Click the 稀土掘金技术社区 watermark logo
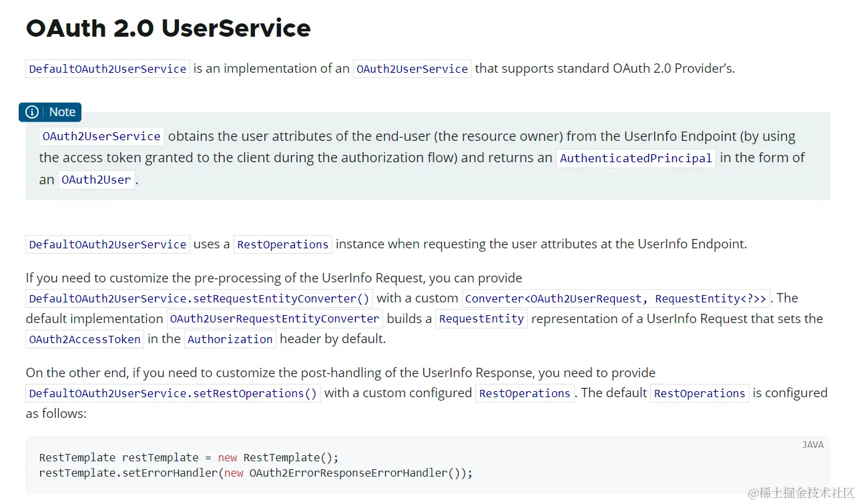This screenshot has width=859, height=504. coord(800,493)
